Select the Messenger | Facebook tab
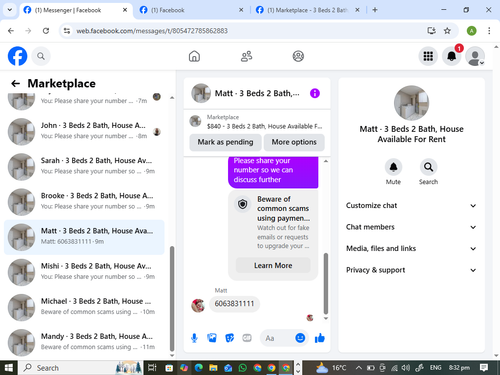The image size is (500, 375). click(76, 10)
